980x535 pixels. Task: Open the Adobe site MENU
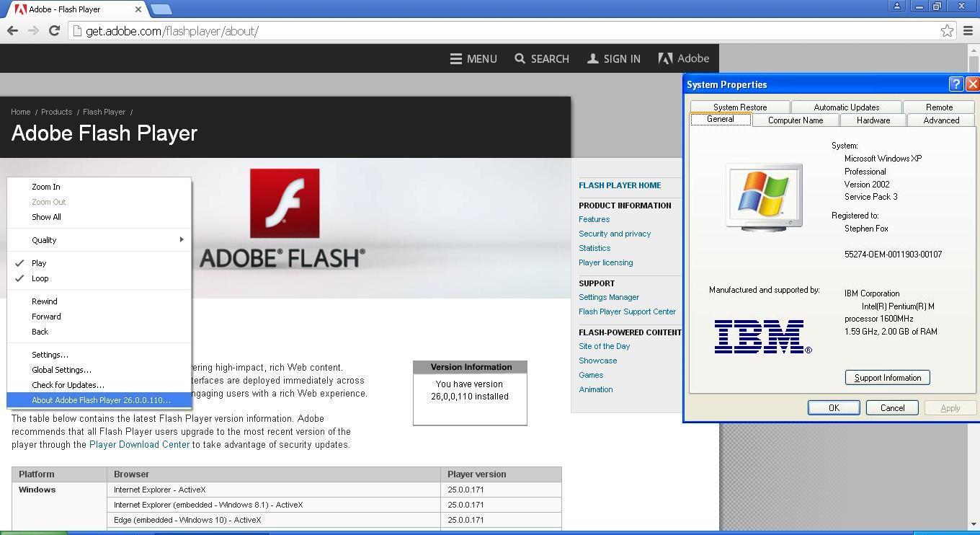click(x=473, y=58)
